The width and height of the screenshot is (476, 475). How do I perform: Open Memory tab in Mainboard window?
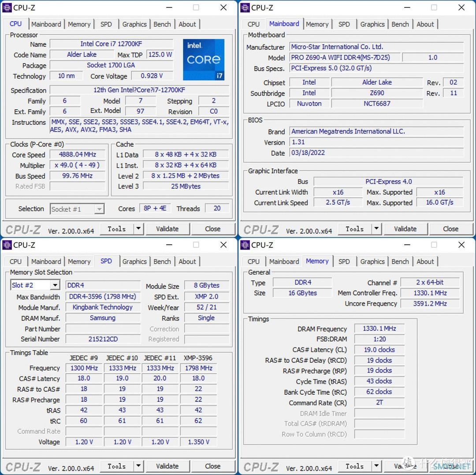[317, 24]
